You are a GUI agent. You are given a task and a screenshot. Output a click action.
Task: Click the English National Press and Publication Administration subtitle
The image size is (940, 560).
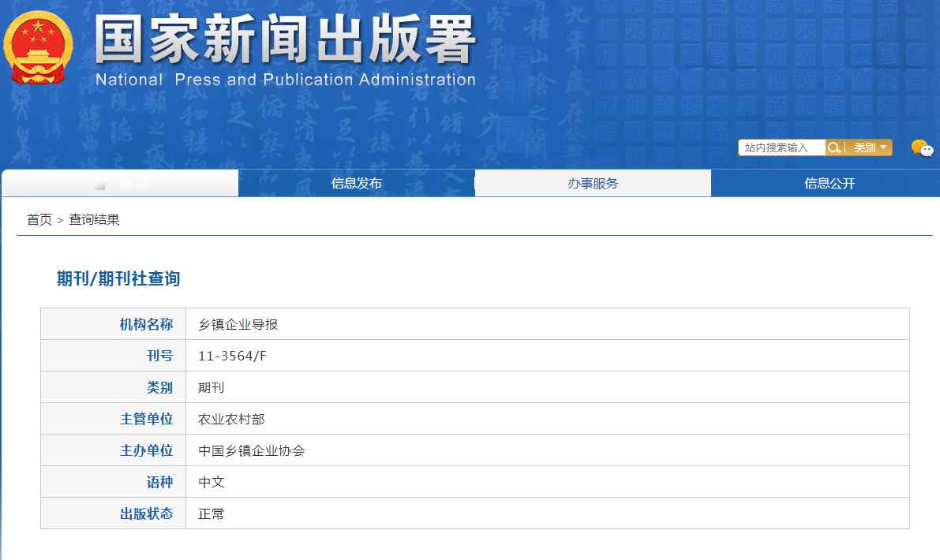(x=285, y=80)
